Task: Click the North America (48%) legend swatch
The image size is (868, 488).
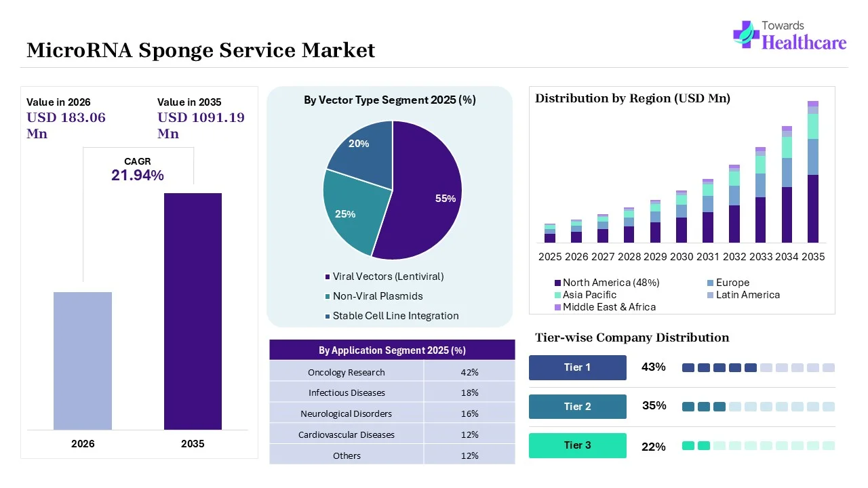Action: pyautogui.click(x=557, y=283)
